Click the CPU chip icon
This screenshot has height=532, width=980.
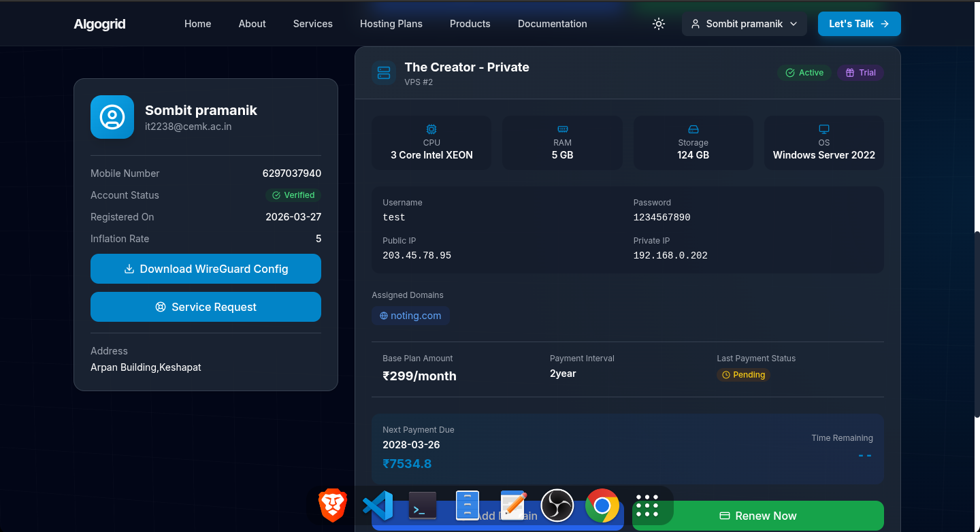(431, 129)
